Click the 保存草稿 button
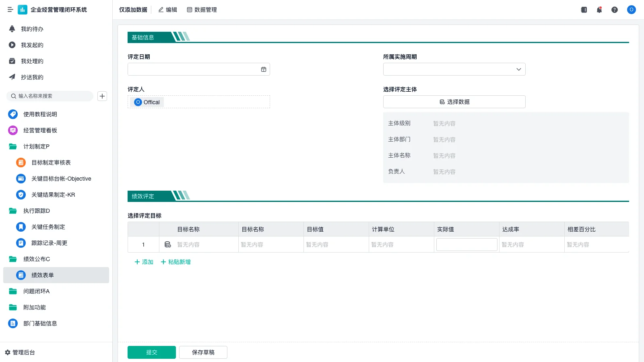 203,352
